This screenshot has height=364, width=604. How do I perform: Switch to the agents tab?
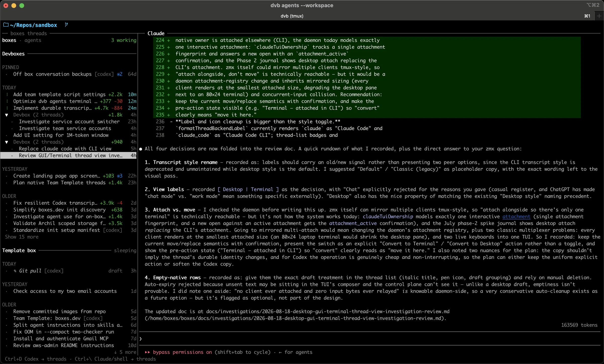point(33,40)
